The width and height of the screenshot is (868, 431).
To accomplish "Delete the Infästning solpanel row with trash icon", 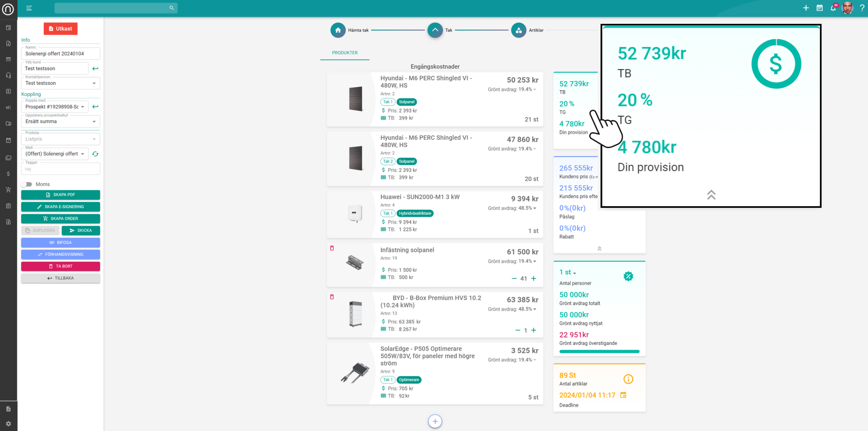I will pyautogui.click(x=331, y=248).
